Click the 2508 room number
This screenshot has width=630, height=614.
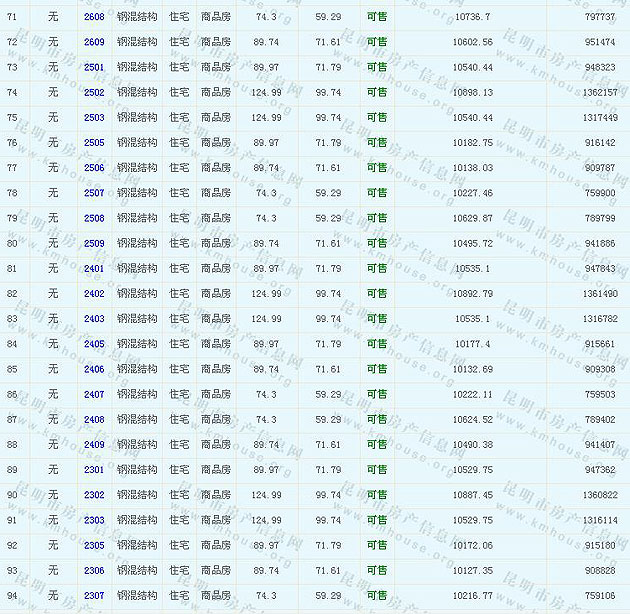tap(94, 218)
